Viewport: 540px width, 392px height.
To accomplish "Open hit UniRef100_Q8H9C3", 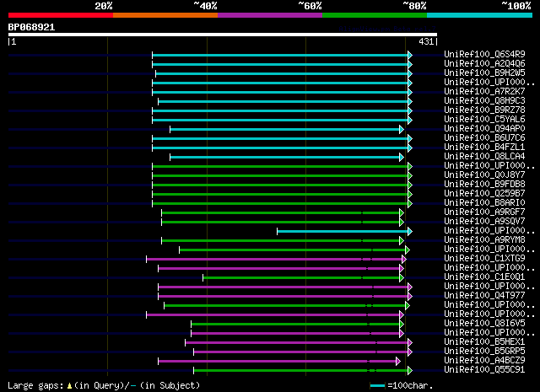I will pos(484,100).
